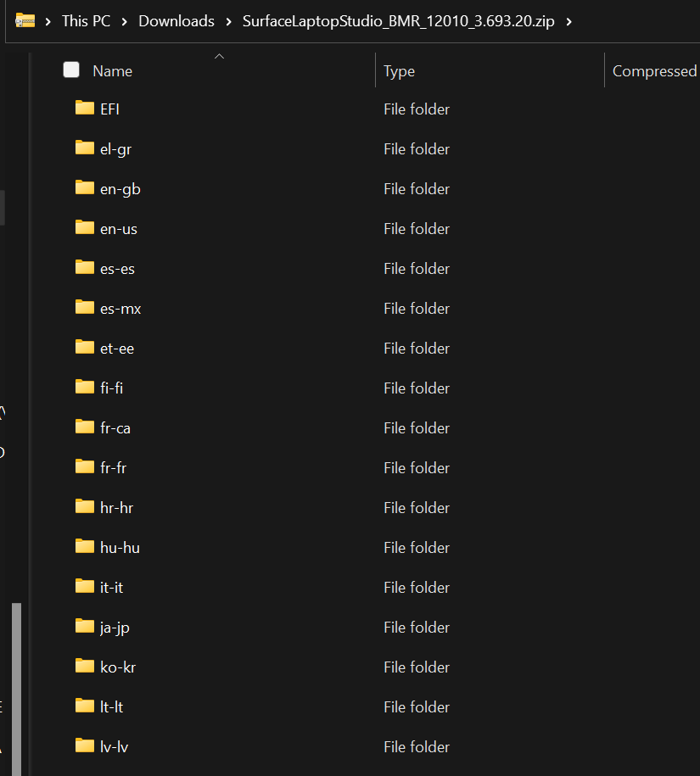Image resolution: width=700 pixels, height=776 pixels.
Task: Select the en-us folder icon
Action: tap(85, 227)
